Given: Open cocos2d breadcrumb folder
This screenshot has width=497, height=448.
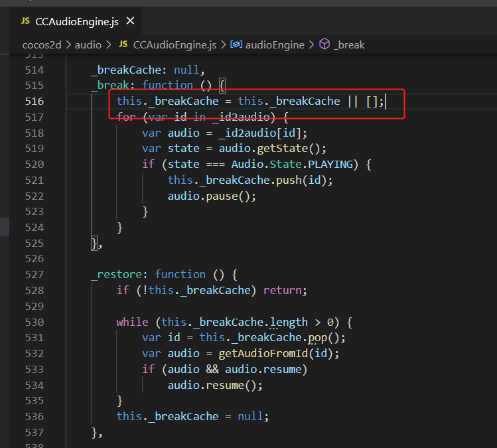Looking at the screenshot, I should pos(42,45).
